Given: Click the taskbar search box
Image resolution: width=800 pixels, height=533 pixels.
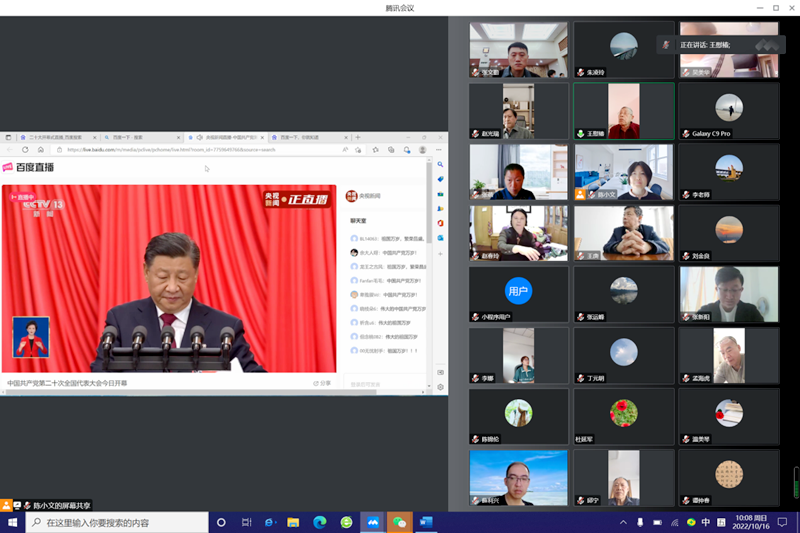Looking at the screenshot, I should tap(117, 522).
